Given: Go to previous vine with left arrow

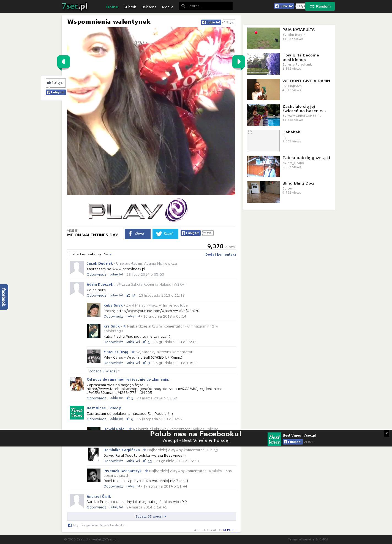Looking at the screenshot, I should 63,62.
